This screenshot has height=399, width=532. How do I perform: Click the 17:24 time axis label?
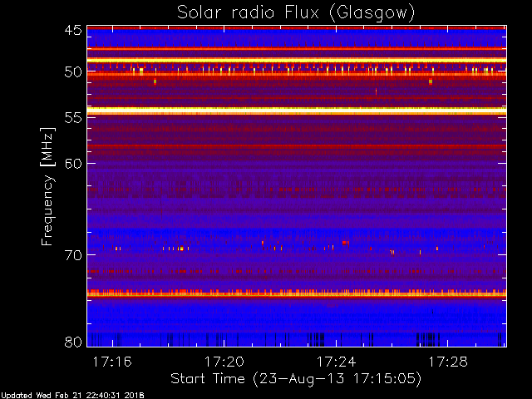pos(336,362)
